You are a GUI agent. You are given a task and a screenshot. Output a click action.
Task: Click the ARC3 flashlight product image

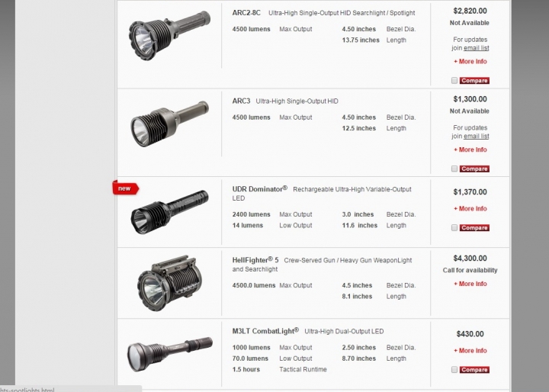[x=169, y=124]
